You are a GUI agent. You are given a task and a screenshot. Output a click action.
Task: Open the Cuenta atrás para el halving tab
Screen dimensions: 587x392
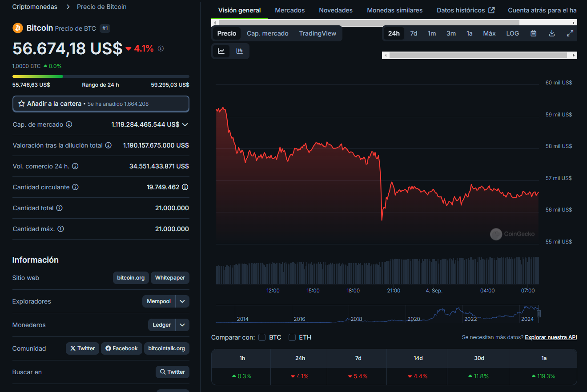point(542,10)
